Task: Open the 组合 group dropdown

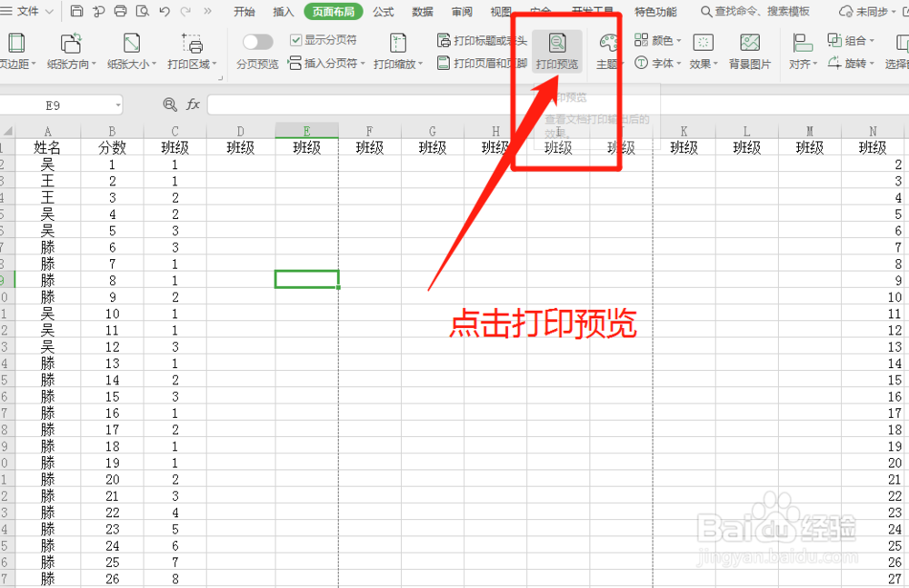Action: (851, 40)
